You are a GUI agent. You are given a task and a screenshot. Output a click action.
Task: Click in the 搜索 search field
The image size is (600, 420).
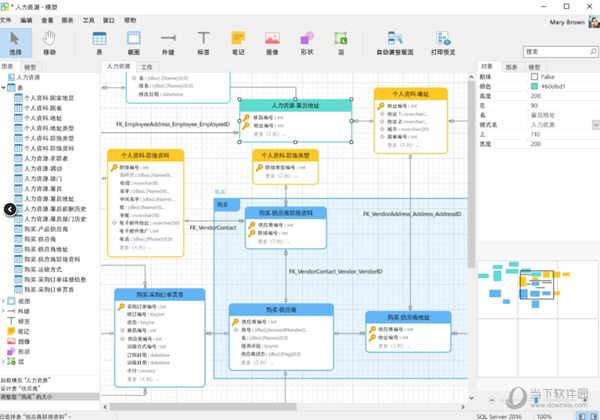556,51
